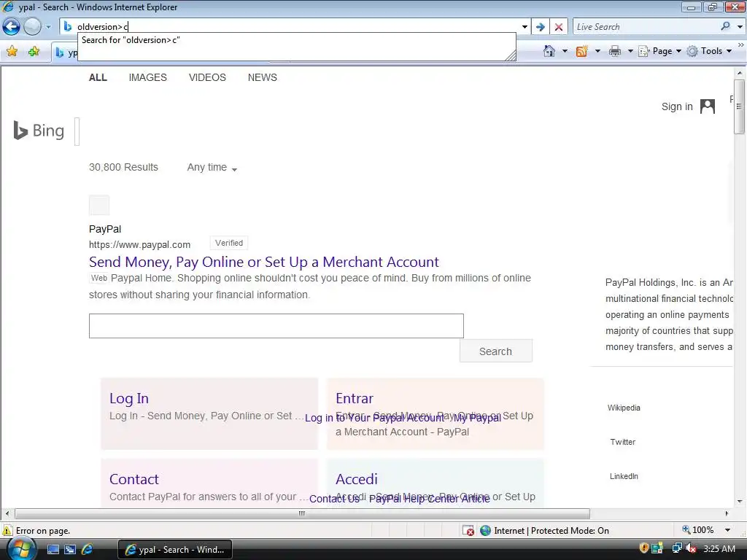Open the Entrar sitelink
This screenshot has height=560, width=747.
pyautogui.click(x=354, y=398)
